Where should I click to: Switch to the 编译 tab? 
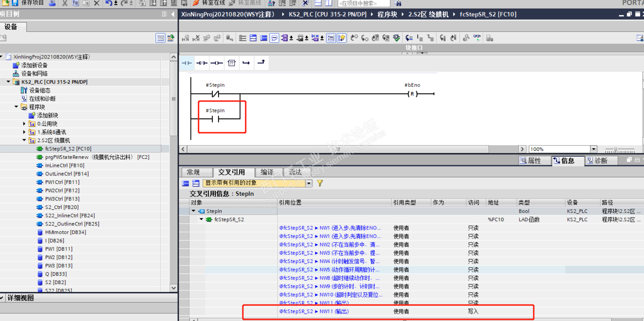tap(269, 172)
